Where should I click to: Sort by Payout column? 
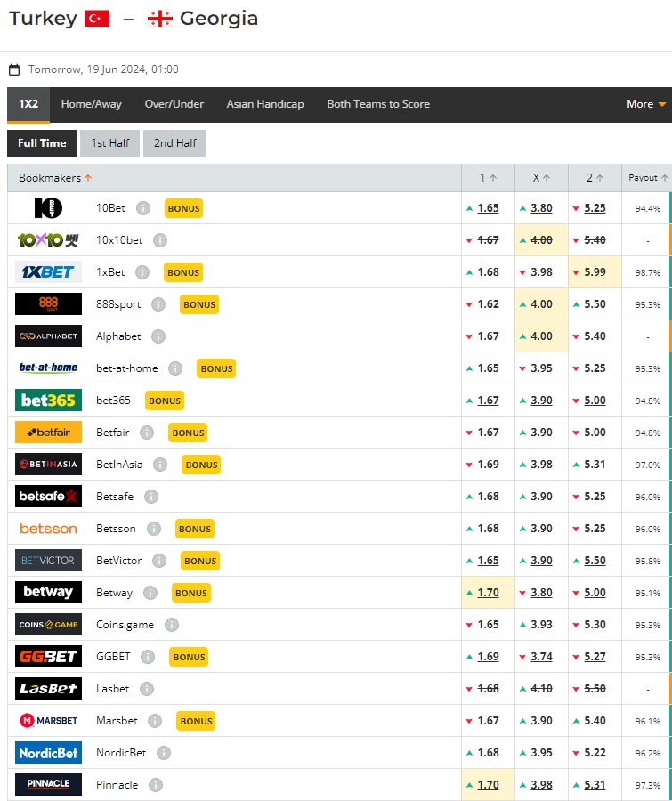(x=648, y=178)
